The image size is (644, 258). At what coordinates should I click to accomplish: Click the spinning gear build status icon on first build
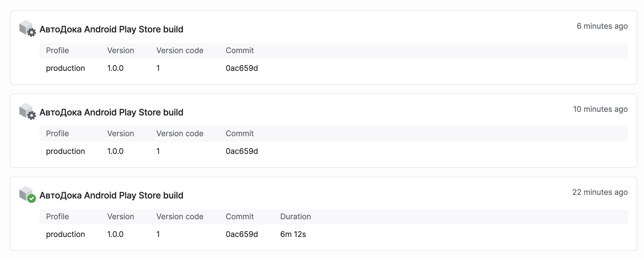31,33
